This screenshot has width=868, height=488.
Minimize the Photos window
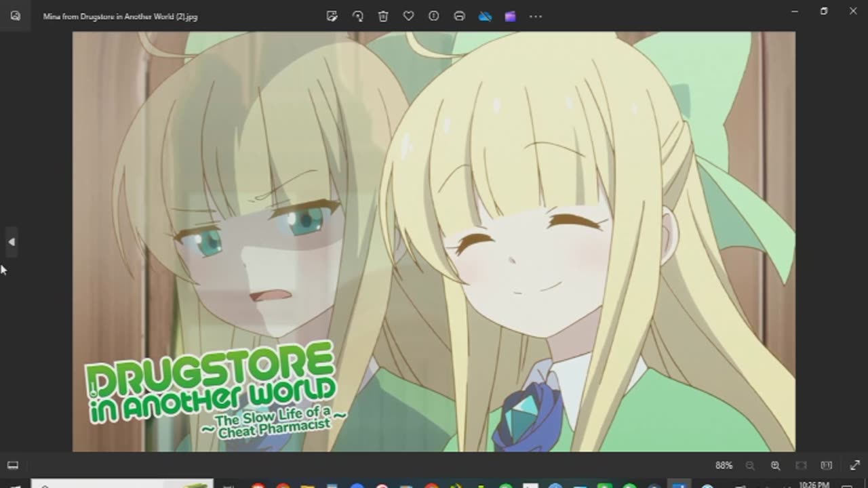(x=795, y=11)
